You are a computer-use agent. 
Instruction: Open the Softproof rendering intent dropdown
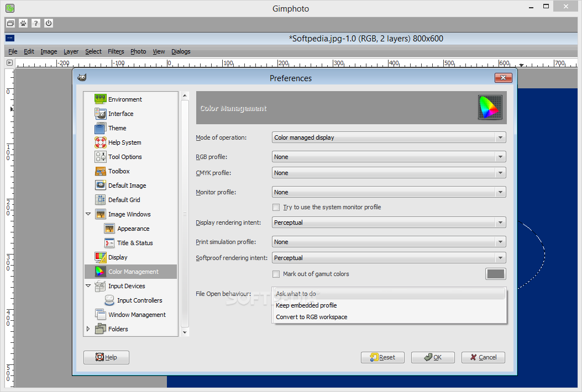(x=389, y=258)
